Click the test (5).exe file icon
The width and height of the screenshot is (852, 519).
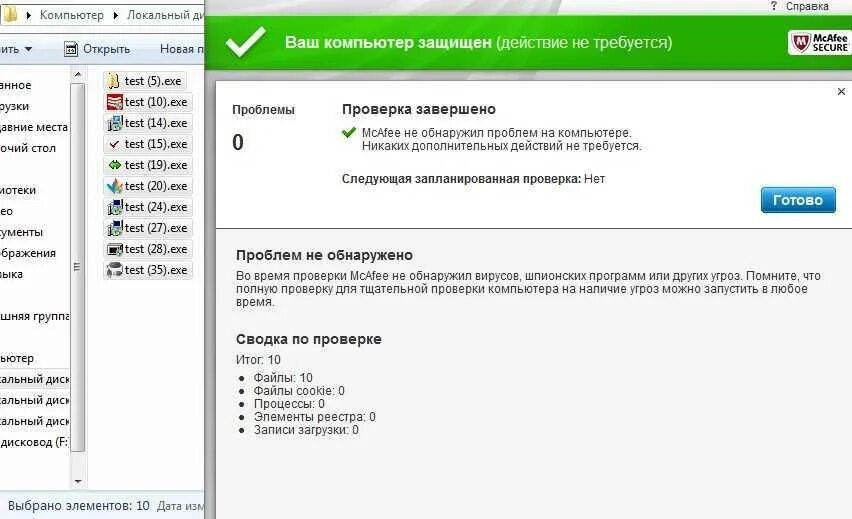tap(114, 81)
